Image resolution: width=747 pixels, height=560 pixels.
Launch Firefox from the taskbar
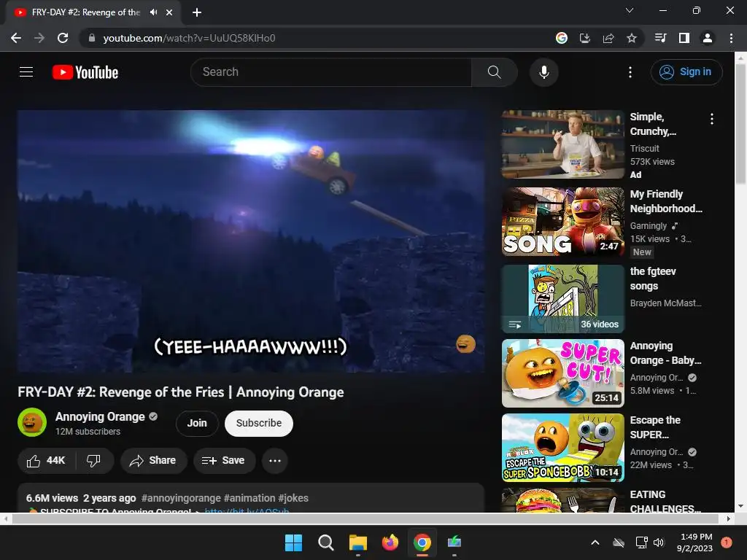[x=390, y=542]
